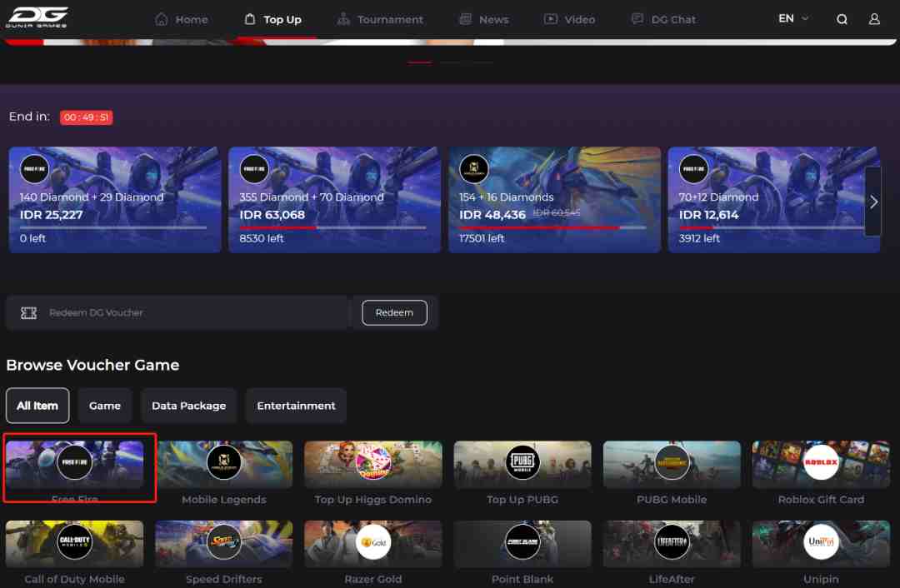The width and height of the screenshot is (900, 588).
Task: Click the Browse Voucher Game heading
Action: (x=93, y=365)
